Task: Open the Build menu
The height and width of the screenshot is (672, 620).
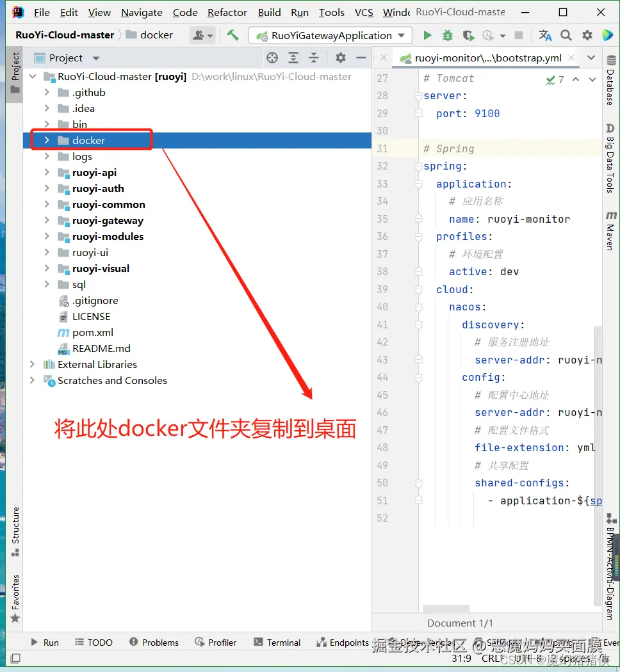Action: pyautogui.click(x=269, y=12)
